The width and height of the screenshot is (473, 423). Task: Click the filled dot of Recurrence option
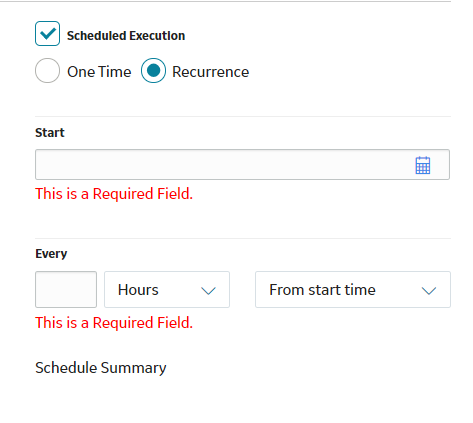click(x=153, y=71)
